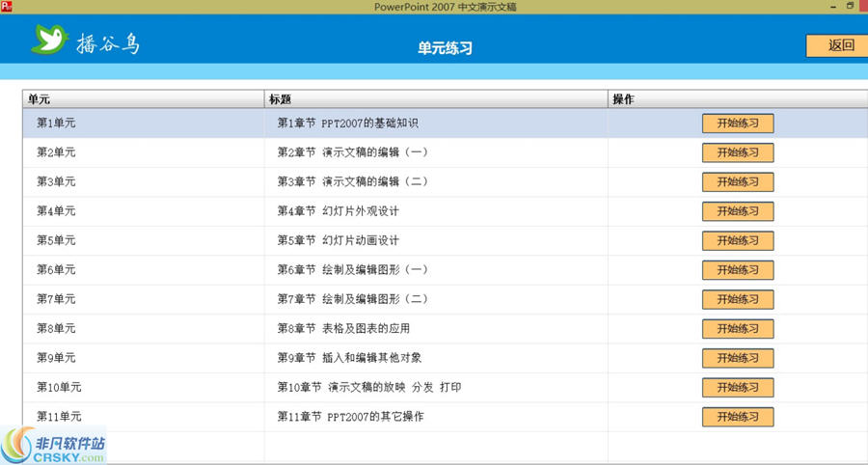This screenshot has height=465, width=868.
Task: Click title 第7章节 绘制及编辑图形（二）
Action: [x=353, y=299]
